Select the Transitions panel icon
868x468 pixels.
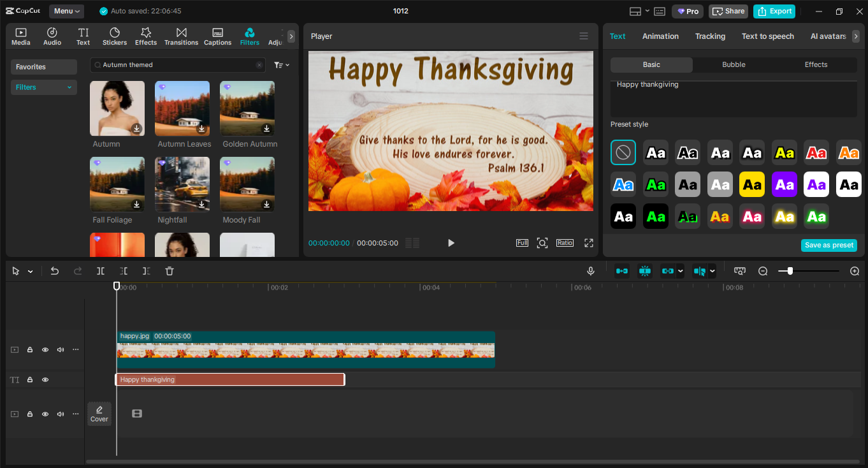pyautogui.click(x=181, y=35)
